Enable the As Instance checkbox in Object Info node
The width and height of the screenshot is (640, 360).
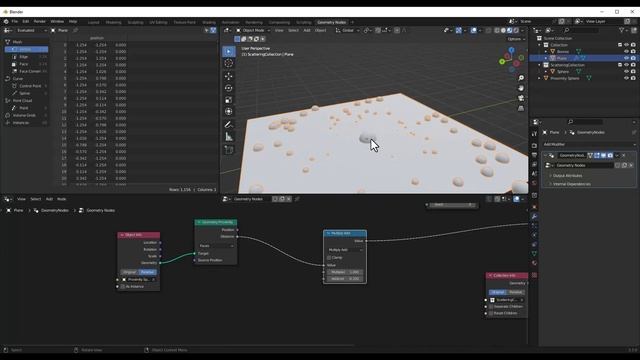[x=122, y=287]
